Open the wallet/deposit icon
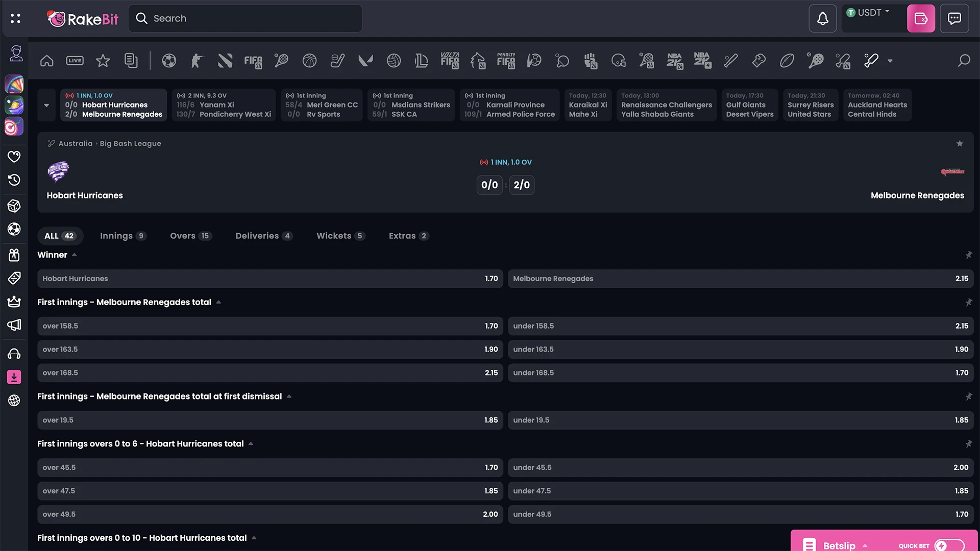980x551 pixels. point(921,18)
